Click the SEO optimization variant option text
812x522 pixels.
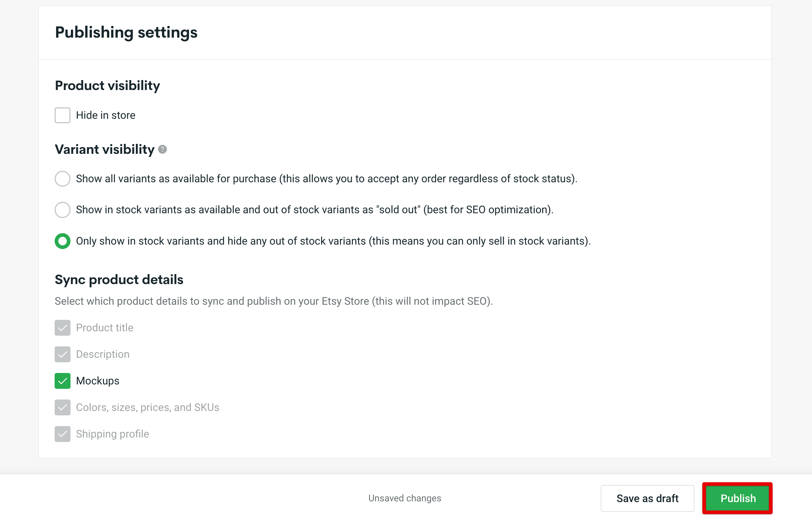click(314, 210)
